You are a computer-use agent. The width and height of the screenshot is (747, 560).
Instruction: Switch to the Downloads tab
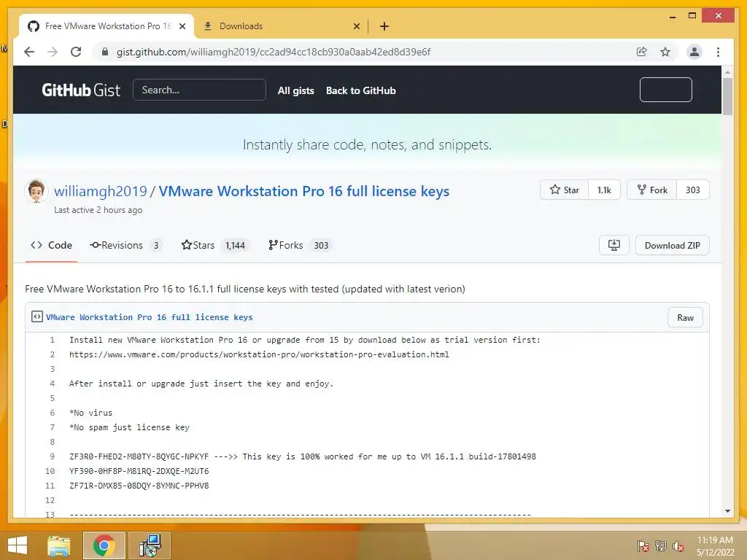[281, 26]
